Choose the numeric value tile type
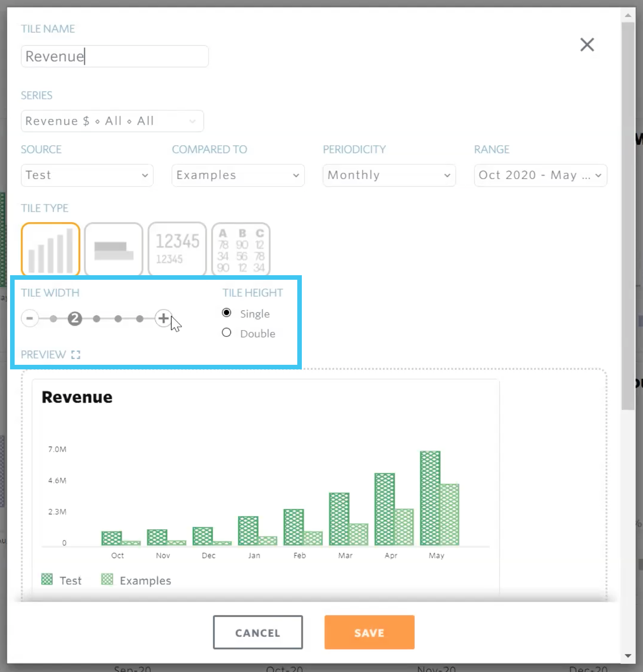The image size is (643, 672). tap(177, 249)
